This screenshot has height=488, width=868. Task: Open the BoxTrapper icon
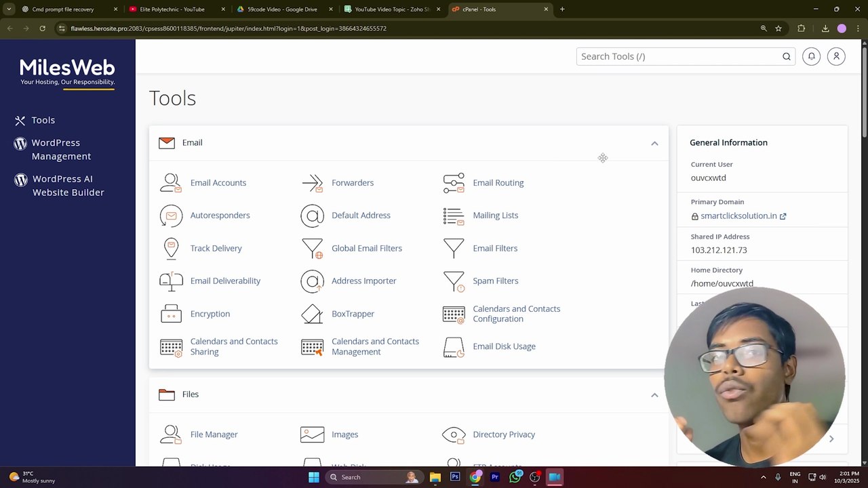[312, 314]
